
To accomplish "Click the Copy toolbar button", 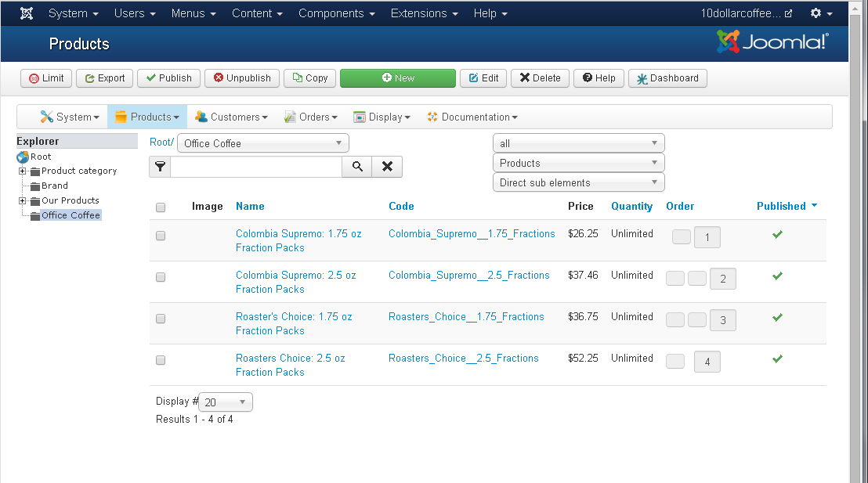I will tap(310, 78).
